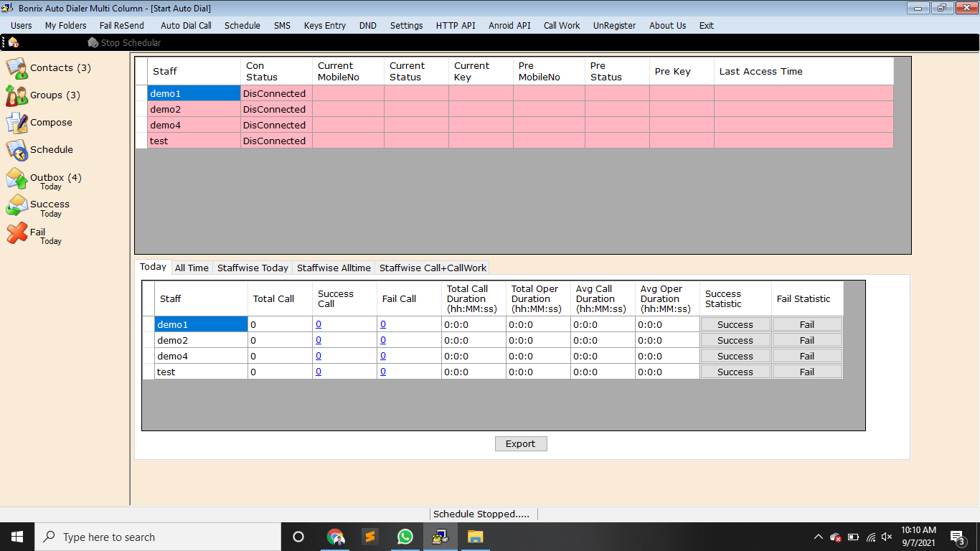Click the Schedule clock icon in the left sidebar
This screenshot has width=980, height=551.
[x=17, y=150]
